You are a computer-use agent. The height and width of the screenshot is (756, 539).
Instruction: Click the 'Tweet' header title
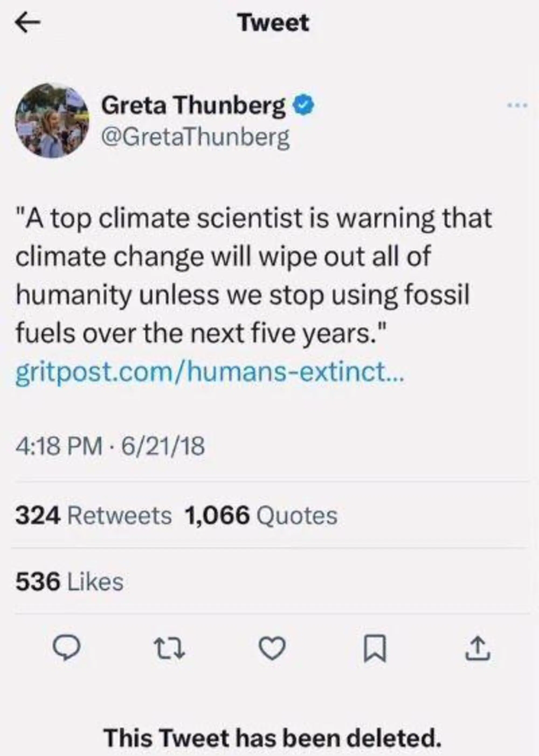(274, 23)
